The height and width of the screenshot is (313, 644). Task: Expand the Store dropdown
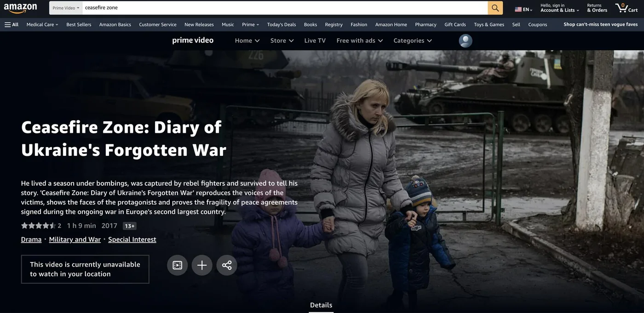(x=282, y=40)
